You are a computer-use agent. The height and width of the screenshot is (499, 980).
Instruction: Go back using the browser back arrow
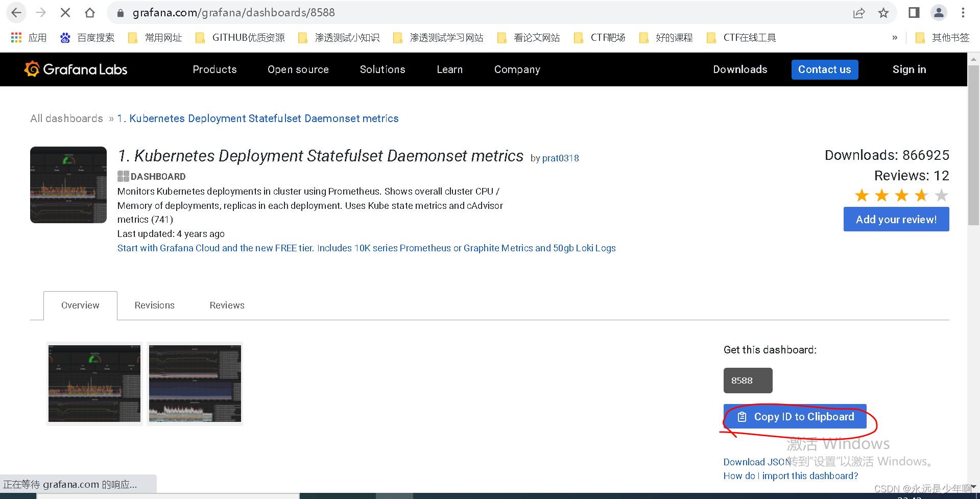(x=16, y=13)
